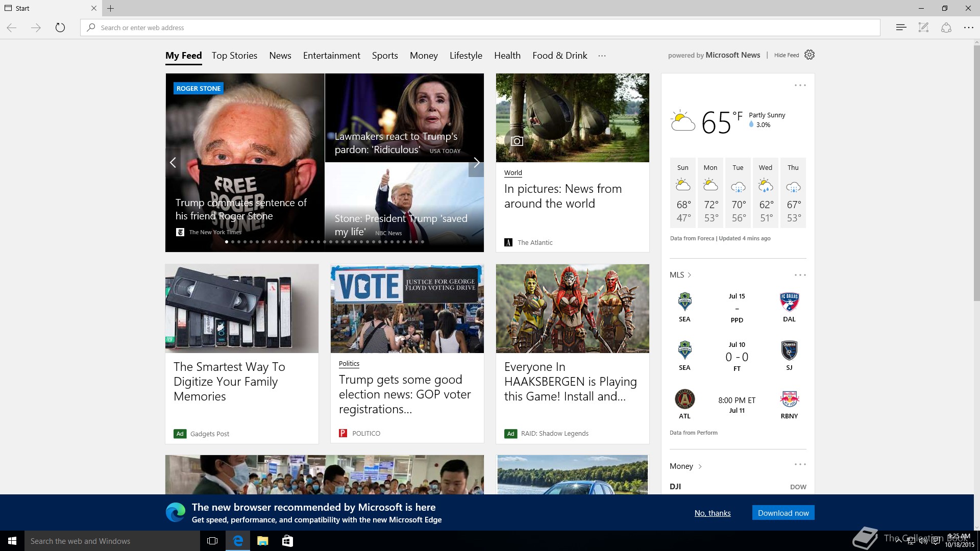Open In pictures: News from around the world
The height and width of the screenshot is (551, 980).
coord(562,196)
